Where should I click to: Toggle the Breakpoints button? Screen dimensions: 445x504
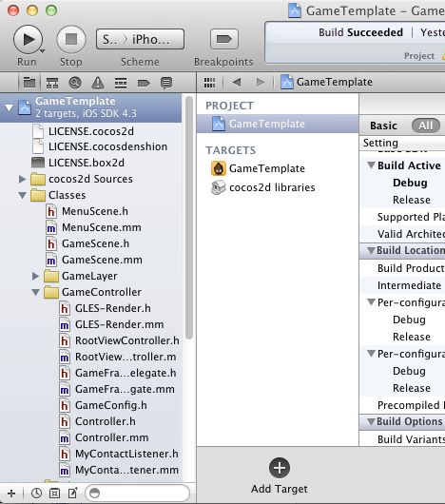click(x=224, y=39)
